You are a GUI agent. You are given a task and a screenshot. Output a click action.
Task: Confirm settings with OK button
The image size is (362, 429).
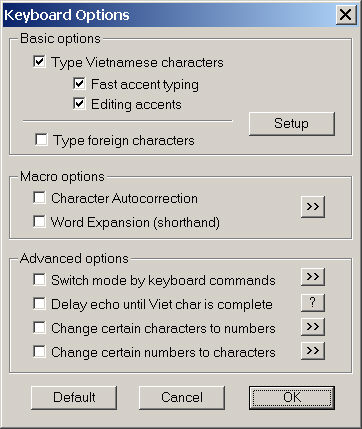pos(292,398)
